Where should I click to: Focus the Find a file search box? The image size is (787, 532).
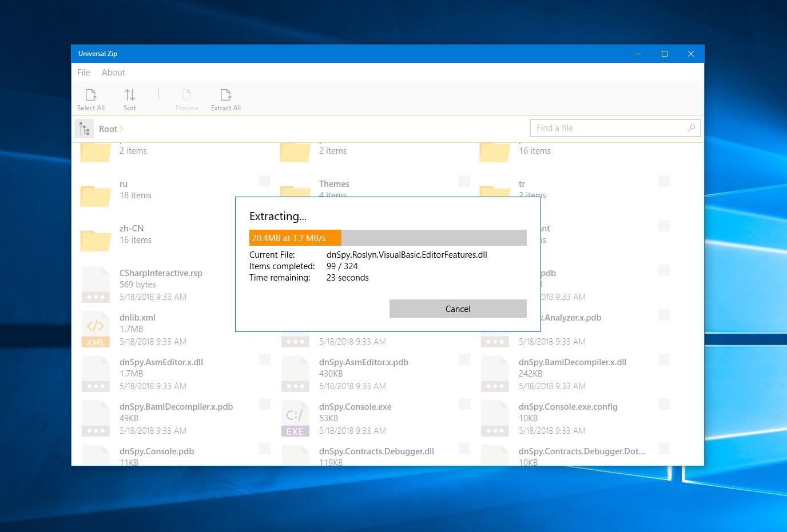(615, 128)
